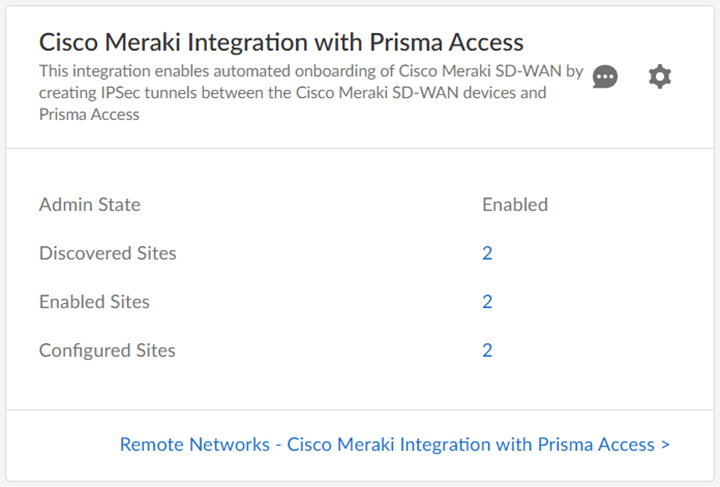
Task: Select the Discovered Sites label
Action: pos(108,253)
